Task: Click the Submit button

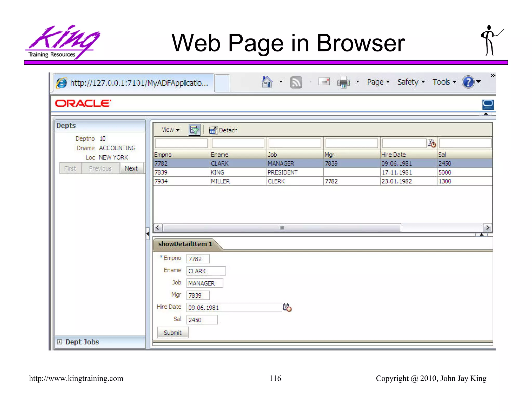Action: (x=173, y=333)
